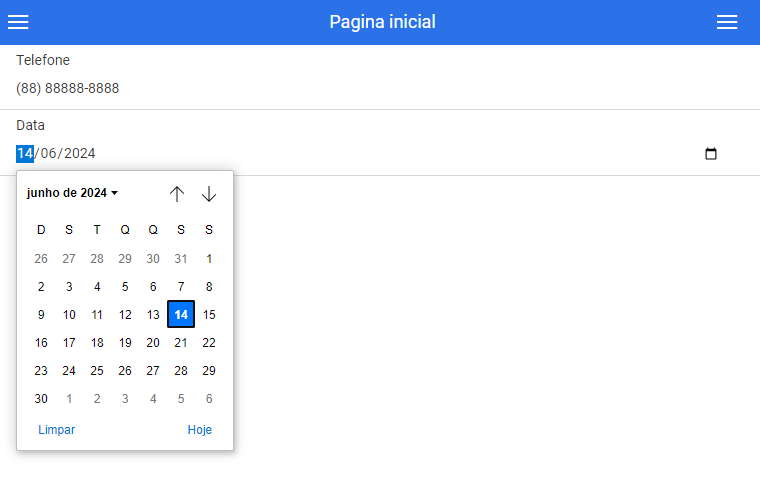Select June 21 in the calendar
Screen dimensions: 760x486
(181, 343)
